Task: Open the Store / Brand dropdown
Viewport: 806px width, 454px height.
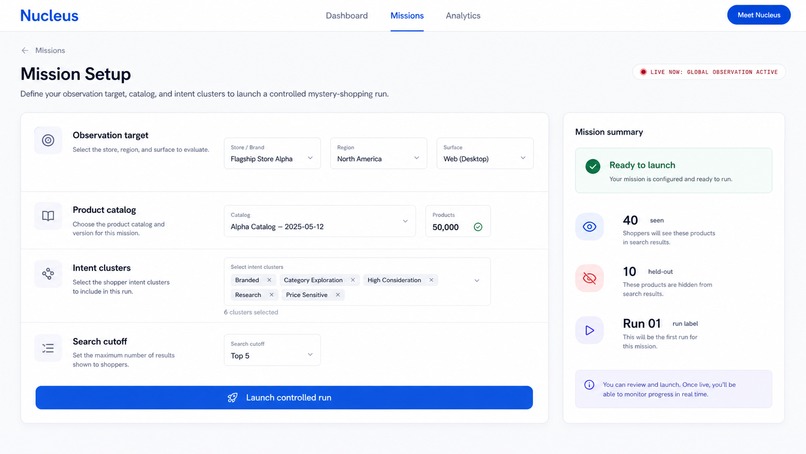Action: [272, 153]
